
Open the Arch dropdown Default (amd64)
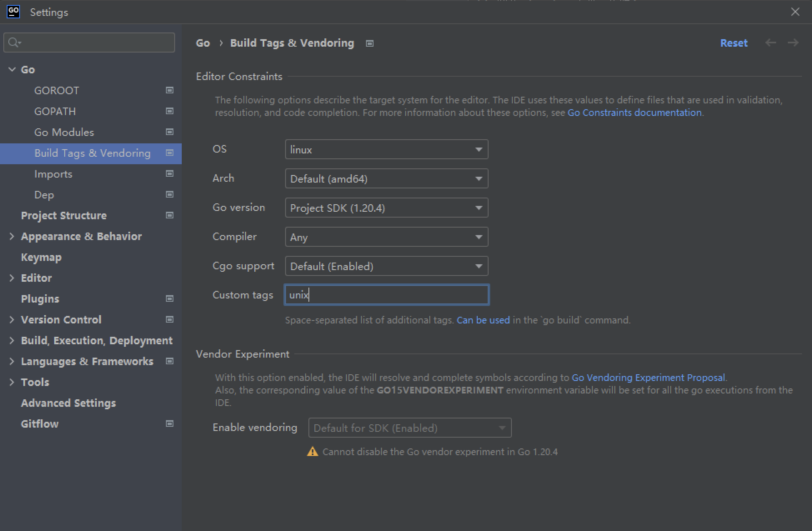click(x=386, y=178)
